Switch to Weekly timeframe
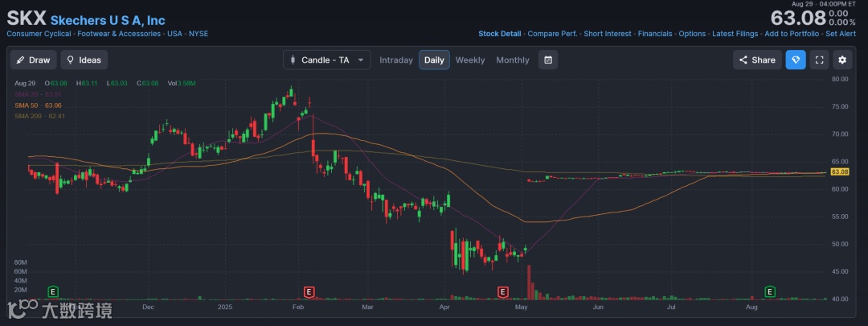 [470, 60]
